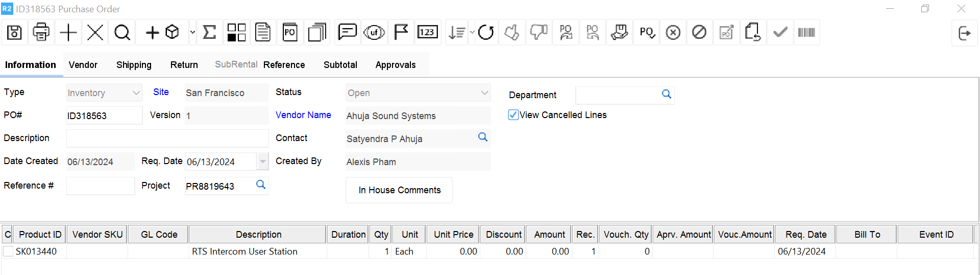Expand the Status dropdown showing Open

click(484, 93)
